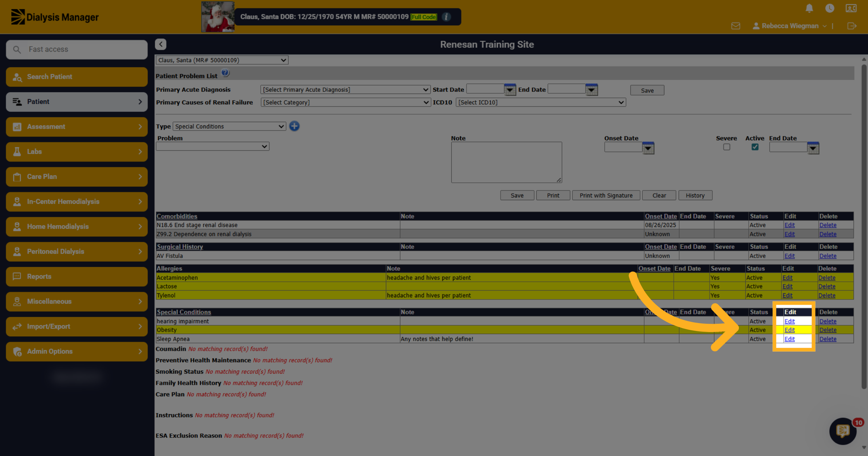Open the Primary Acute Diagnosis End Date calendar picker
Screen dimensions: 868x456
coord(591,90)
